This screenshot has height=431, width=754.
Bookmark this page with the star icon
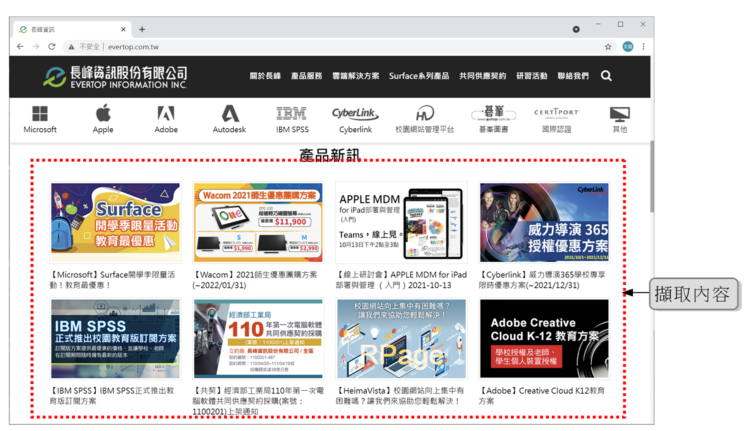[608, 47]
